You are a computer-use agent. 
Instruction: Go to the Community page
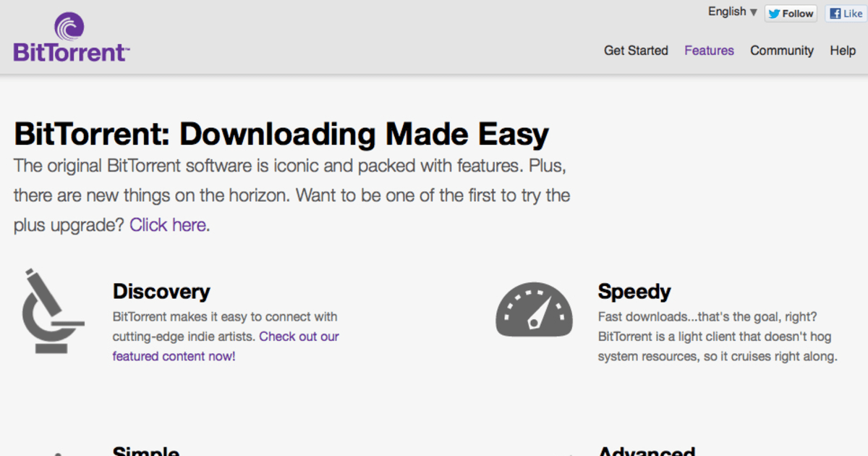pyautogui.click(x=782, y=51)
